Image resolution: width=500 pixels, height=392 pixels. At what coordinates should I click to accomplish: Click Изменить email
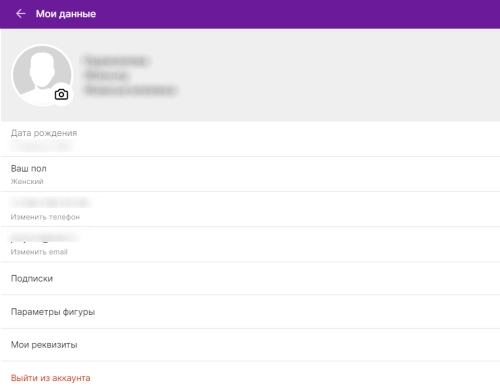(x=39, y=252)
